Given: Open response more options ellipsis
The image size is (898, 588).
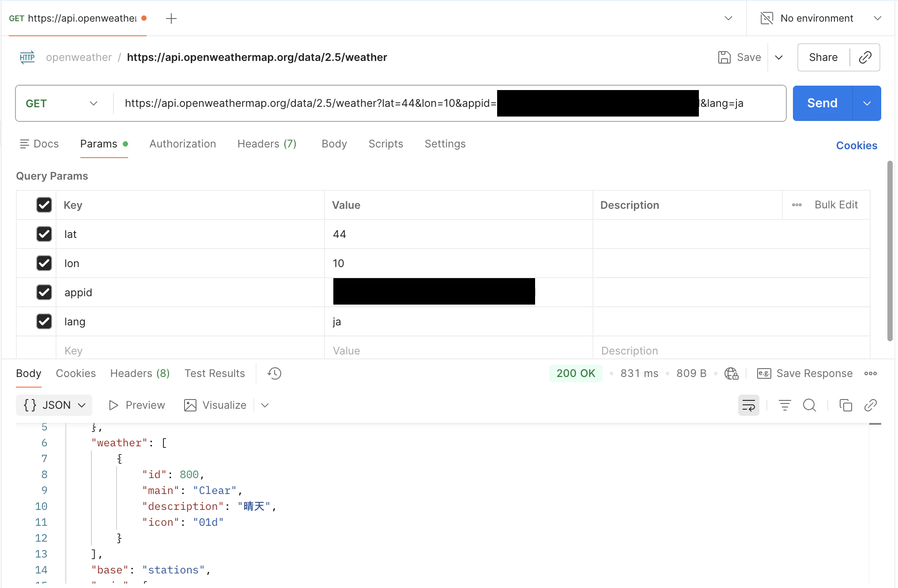Looking at the screenshot, I should pyautogui.click(x=870, y=373).
